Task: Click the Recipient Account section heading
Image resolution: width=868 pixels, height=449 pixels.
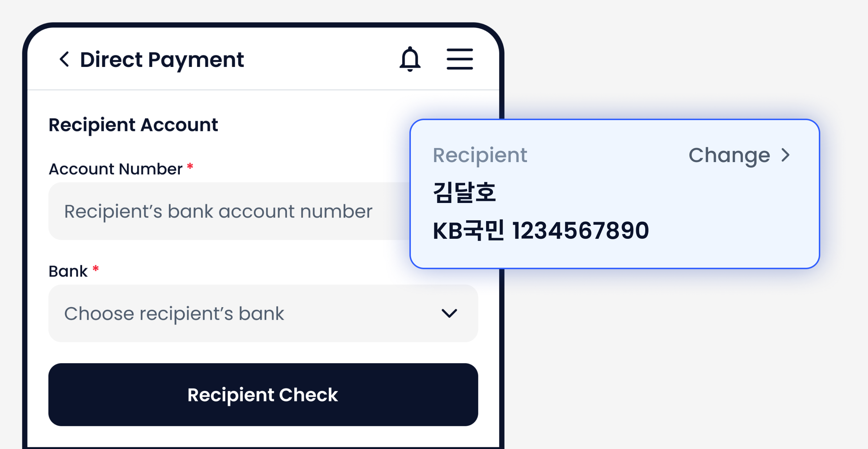Action: click(x=133, y=125)
